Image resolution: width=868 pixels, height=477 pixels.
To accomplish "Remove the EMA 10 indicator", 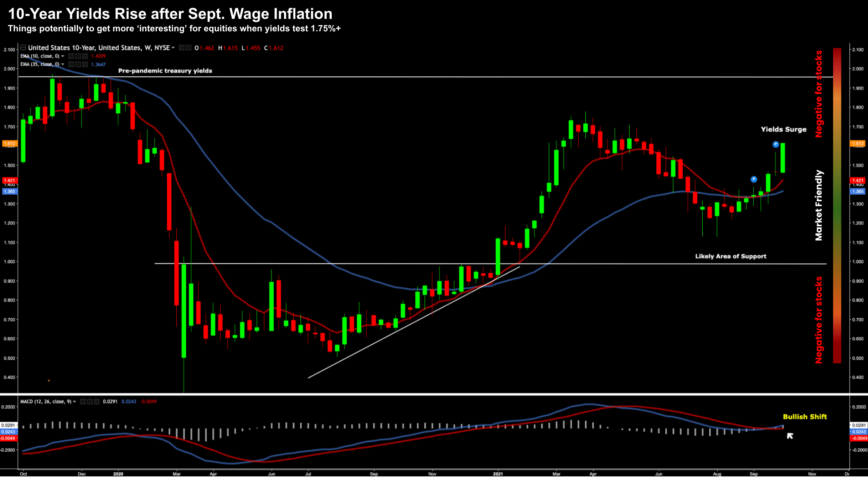I will [x=85, y=56].
